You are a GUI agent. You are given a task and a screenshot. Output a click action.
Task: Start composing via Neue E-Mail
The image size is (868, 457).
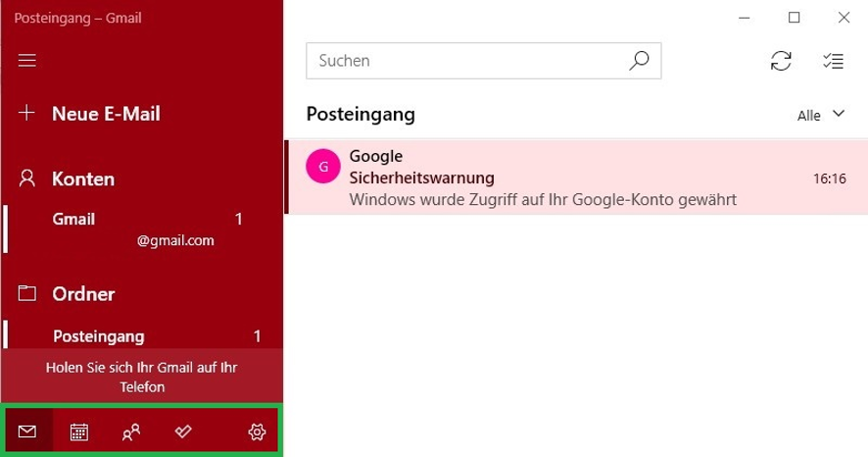(x=106, y=114)
